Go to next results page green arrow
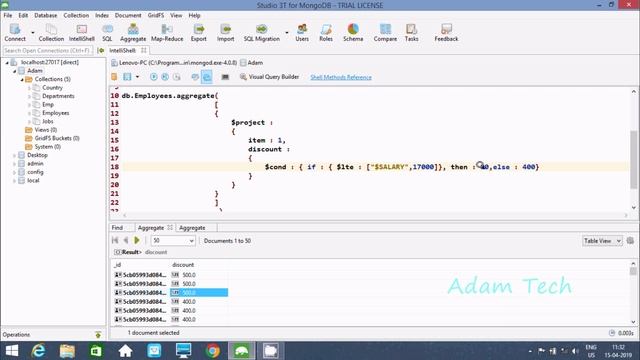The width and height of the screenshot is (640, 360). point(137,240)
